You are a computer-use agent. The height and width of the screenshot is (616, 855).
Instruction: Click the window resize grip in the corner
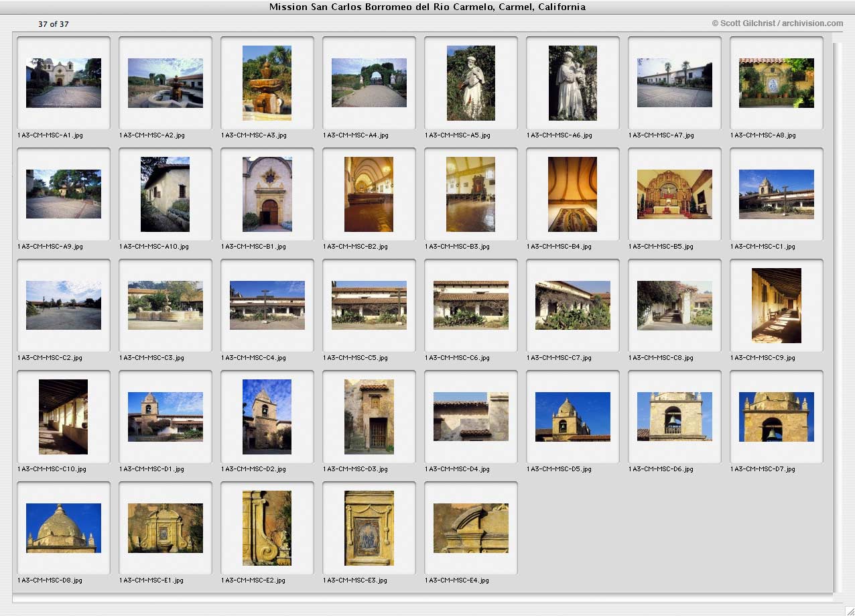[849, 610]
